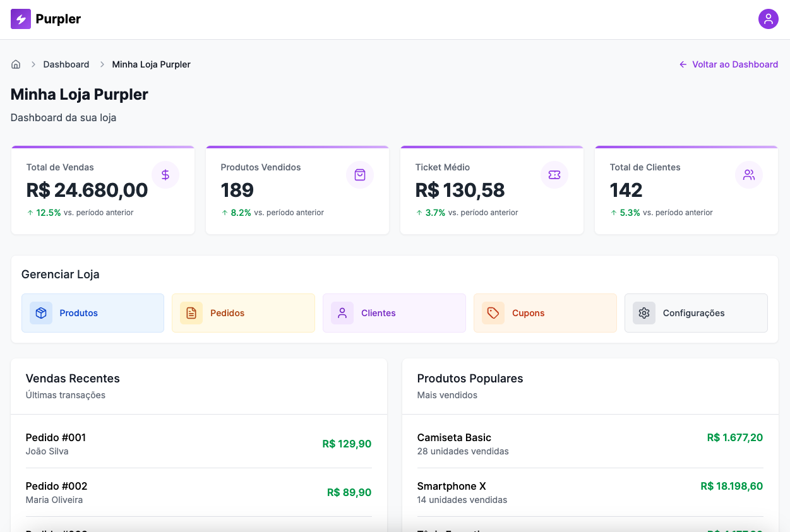Click the tag icon in the Cupons button
This screenshot has height=532, width=790.
tap(493, 312)
